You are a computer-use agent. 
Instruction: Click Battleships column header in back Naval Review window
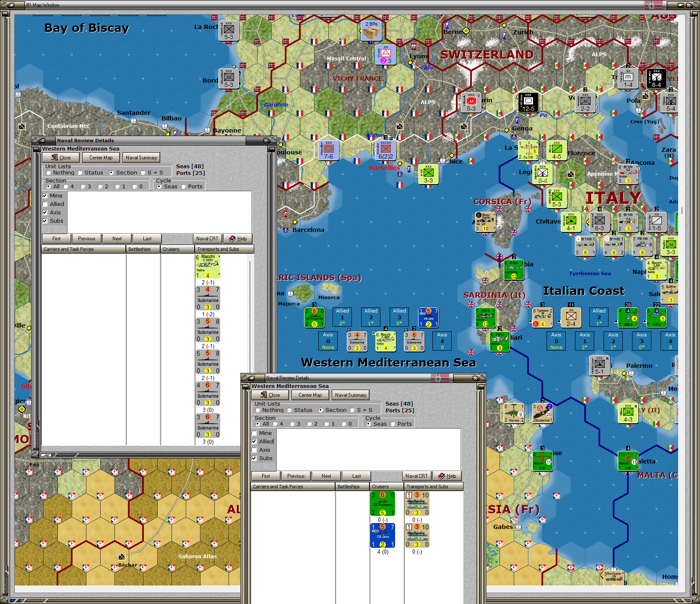pyautogui.click(x=143, y=249)
